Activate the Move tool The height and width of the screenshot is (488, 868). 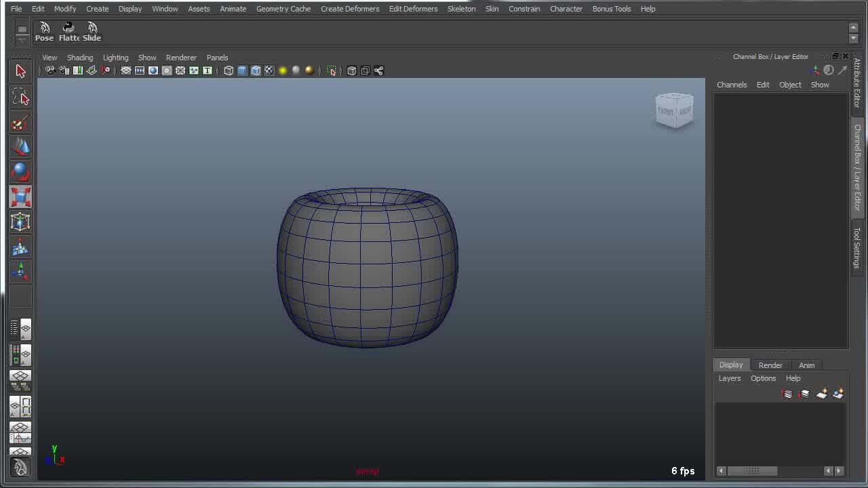20,147
